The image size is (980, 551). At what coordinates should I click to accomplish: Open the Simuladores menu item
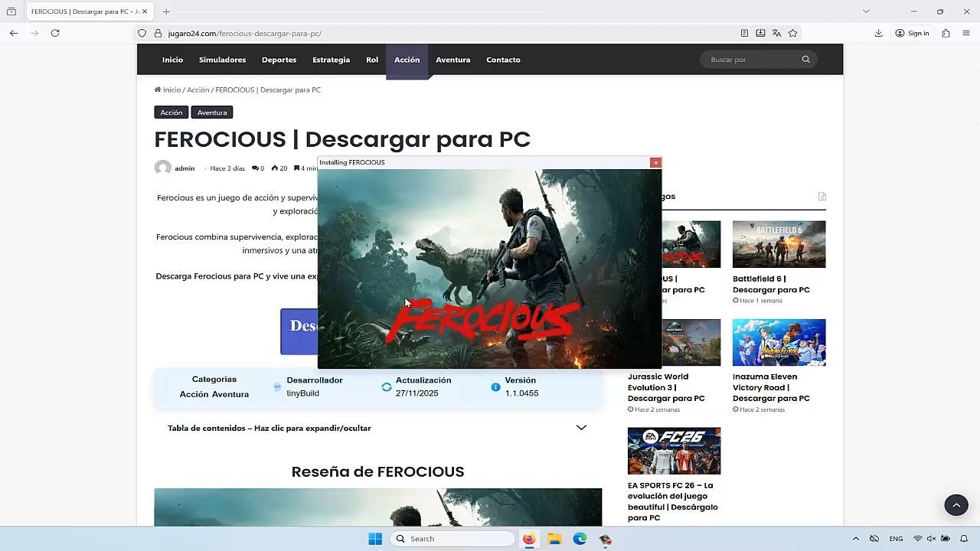pyautogui.click(x=222, y=60)
